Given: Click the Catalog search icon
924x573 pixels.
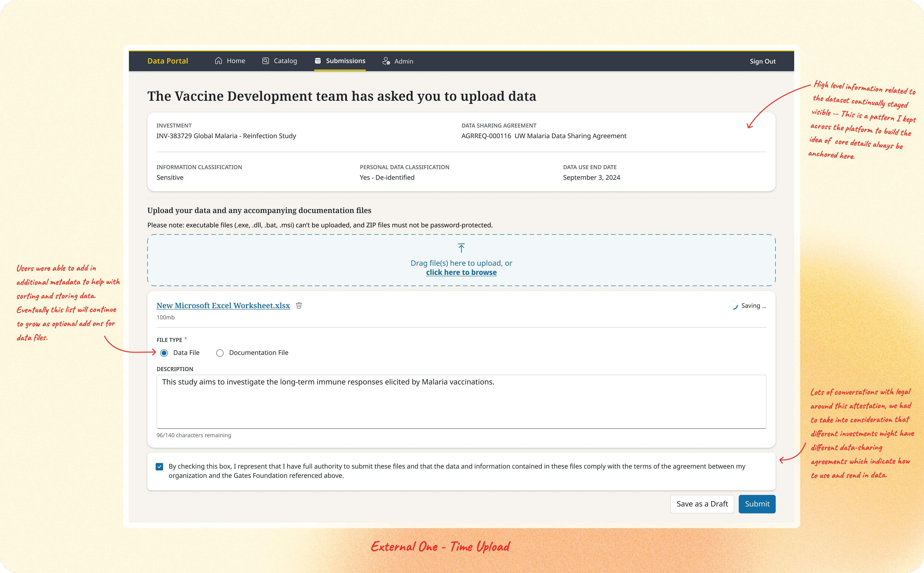Looking at the screenshot, I should [x=266, y=61].
